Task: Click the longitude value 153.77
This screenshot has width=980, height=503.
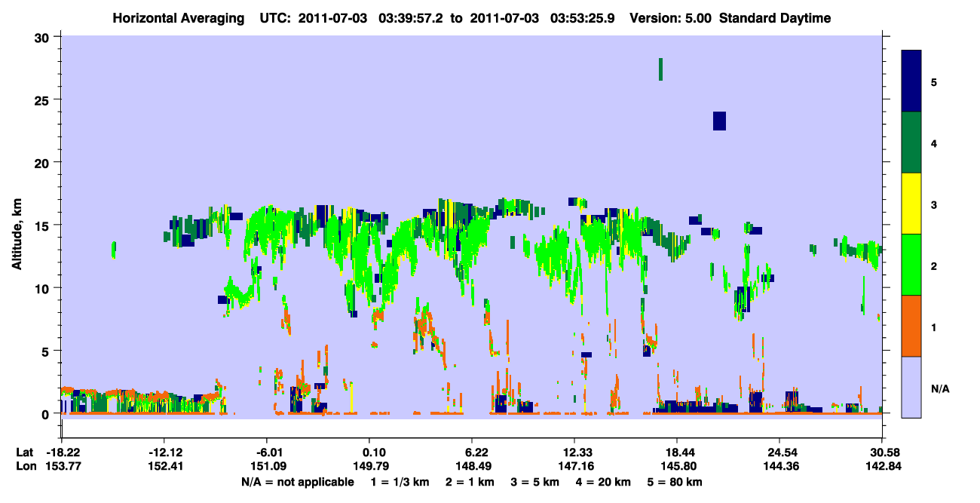Action: 62,466
